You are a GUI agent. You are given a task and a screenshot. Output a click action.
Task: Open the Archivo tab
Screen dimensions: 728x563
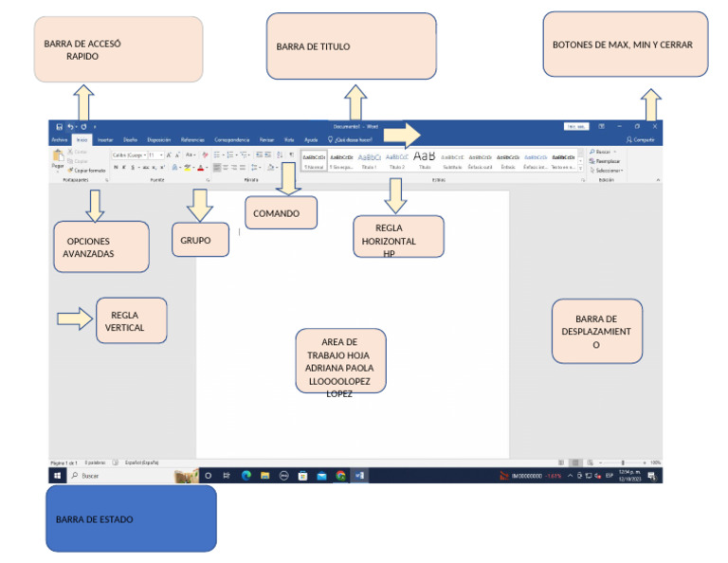point(60,139)
